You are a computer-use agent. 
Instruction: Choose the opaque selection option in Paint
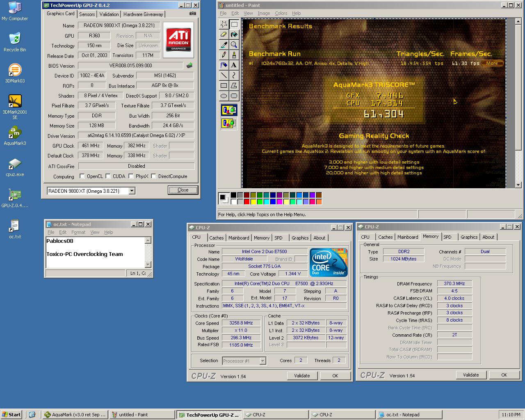point(229,110)
